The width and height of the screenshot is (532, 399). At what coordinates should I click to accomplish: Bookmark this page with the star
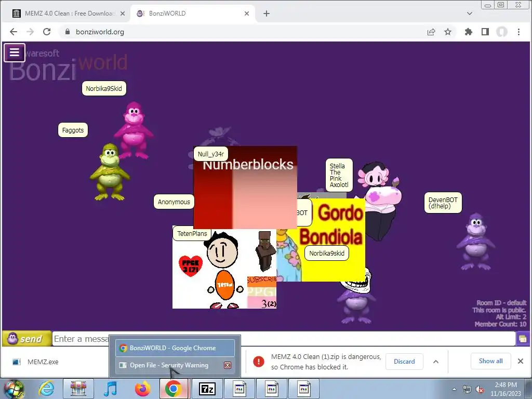click(x=448, y=32)
